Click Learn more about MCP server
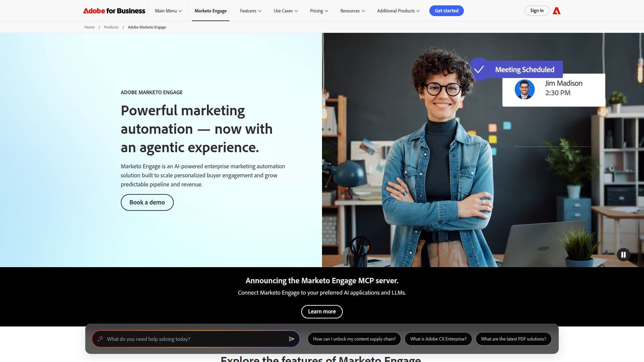This screenshot has width=644, height=362. point(322,312)
